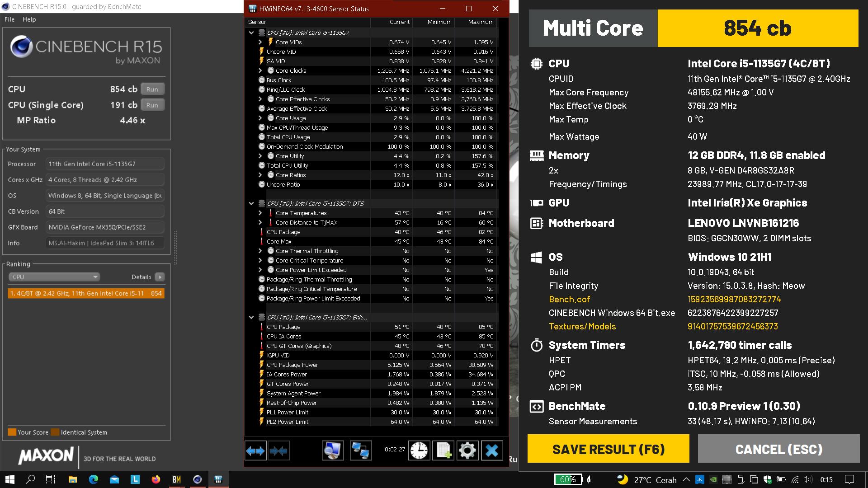Click 60% battery indicator on taskbar
Screen dimensions: 868x488
click(x=568, y=479)
